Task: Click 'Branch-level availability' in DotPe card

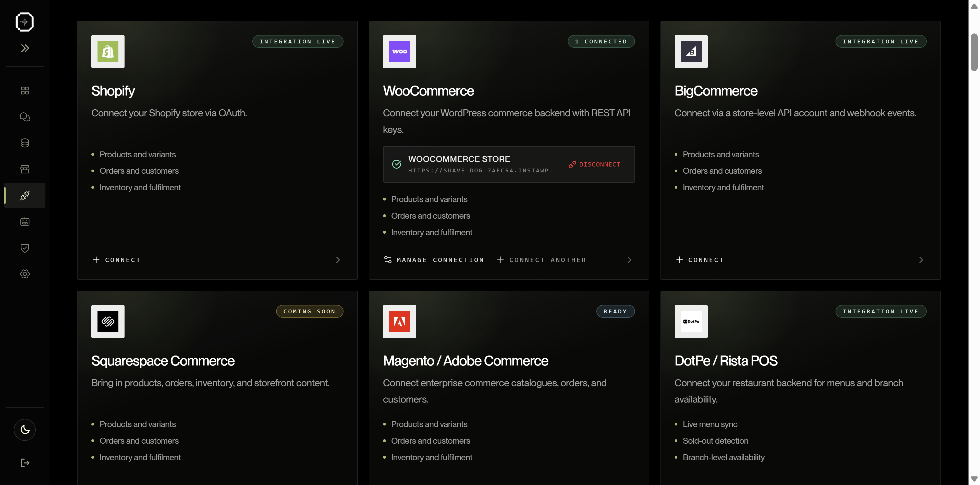Action: pos(724,457)
